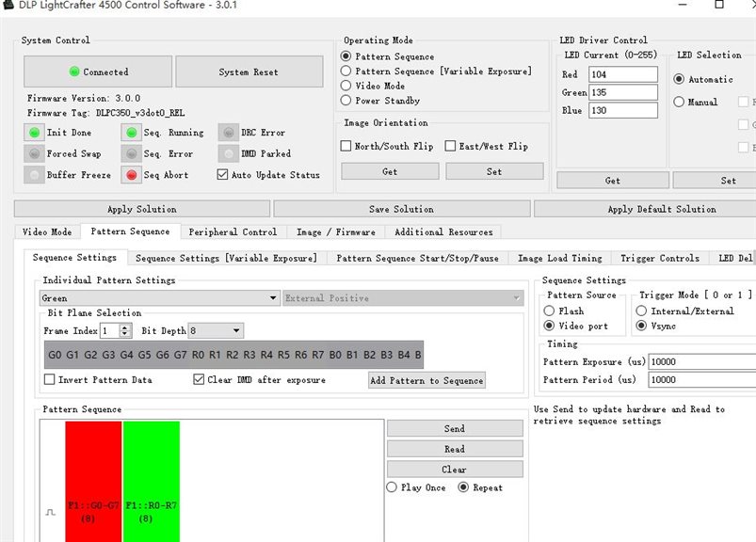Viewport: 756px width, 542px height.
Task: Click Get under Image Orientation
Action: click(x=390, y=171)
